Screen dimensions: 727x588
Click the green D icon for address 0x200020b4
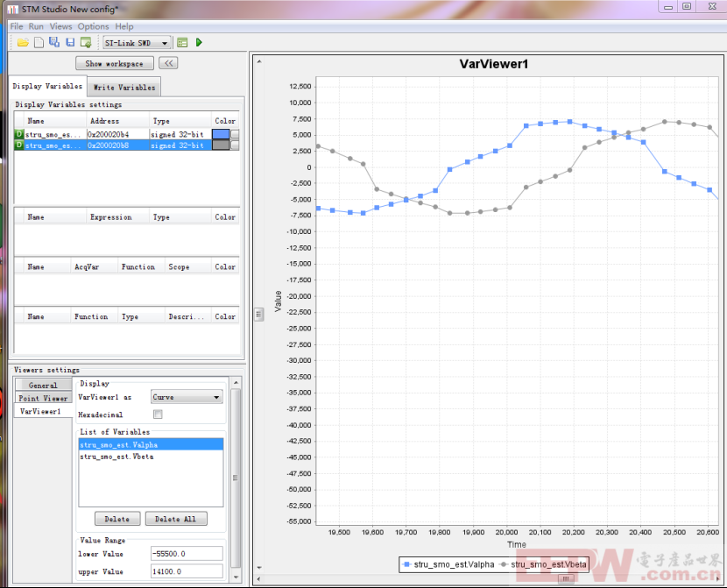pyautogui.click(x=19, y=134)
